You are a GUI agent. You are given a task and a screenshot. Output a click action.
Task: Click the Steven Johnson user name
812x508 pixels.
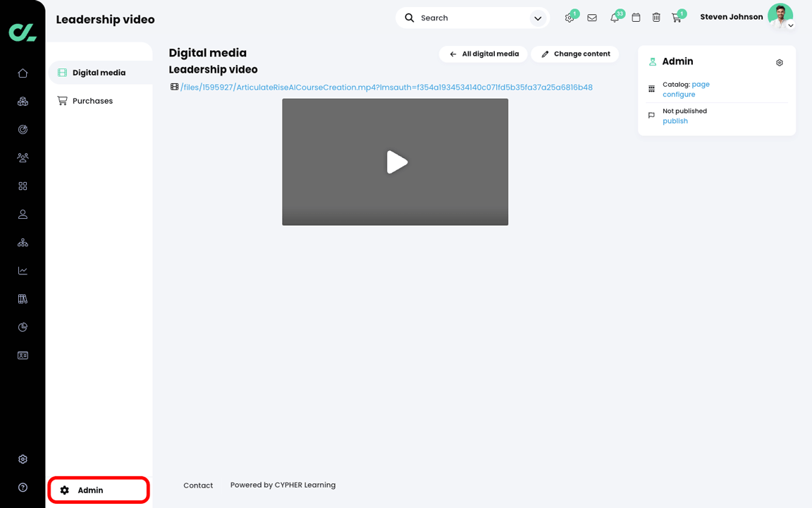(731, 17)
